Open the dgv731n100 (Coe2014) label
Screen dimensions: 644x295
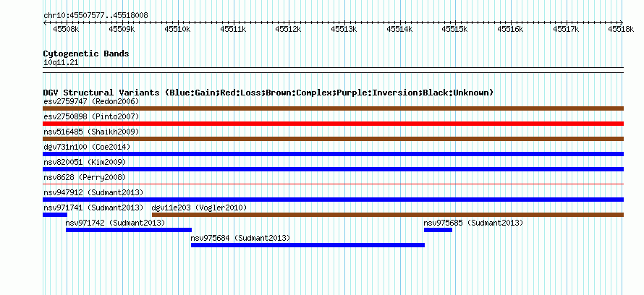87,147
